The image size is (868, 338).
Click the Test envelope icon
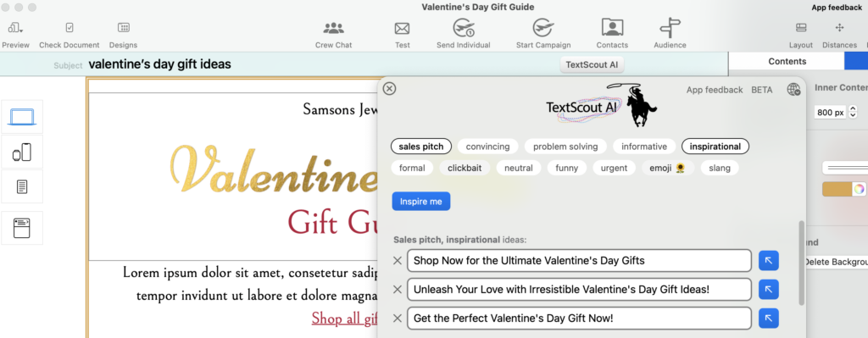point(402,28)
